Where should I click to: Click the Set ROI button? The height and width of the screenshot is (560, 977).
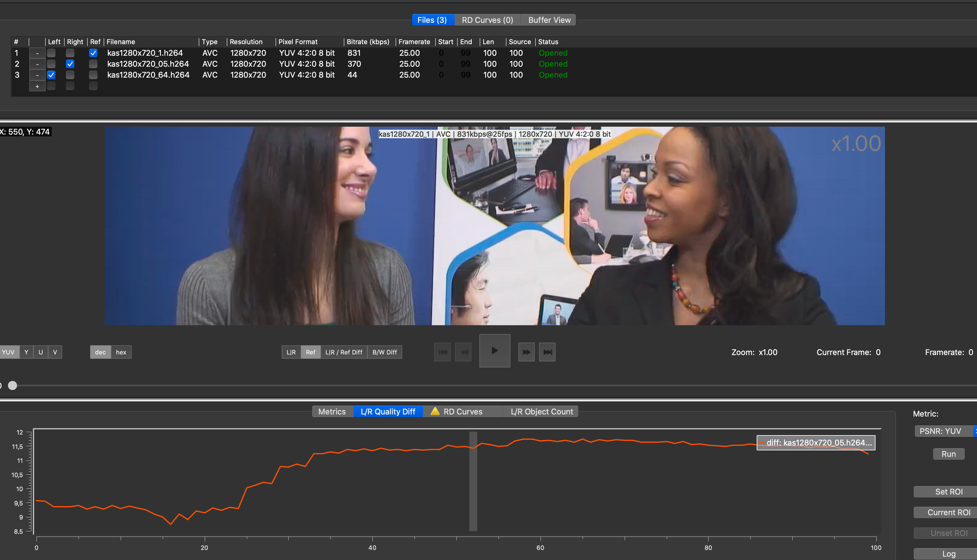[946, 491]
